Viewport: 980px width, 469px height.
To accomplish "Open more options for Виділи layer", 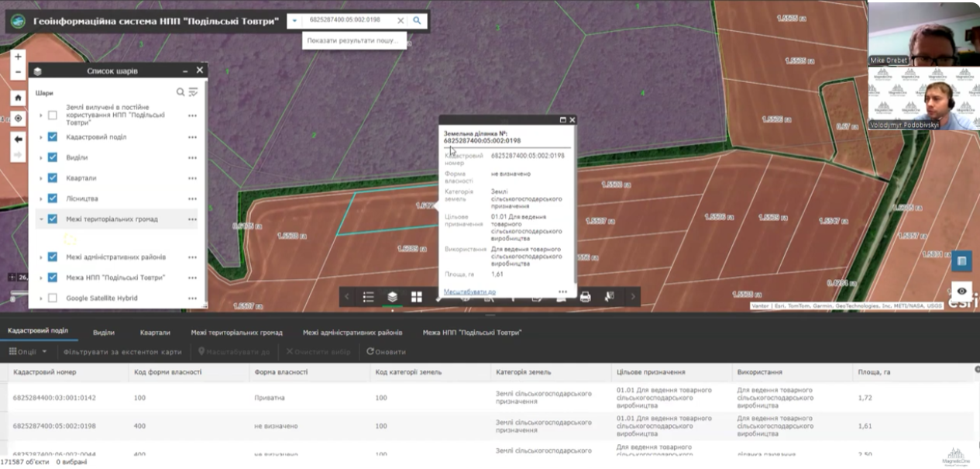I will 192,157.
